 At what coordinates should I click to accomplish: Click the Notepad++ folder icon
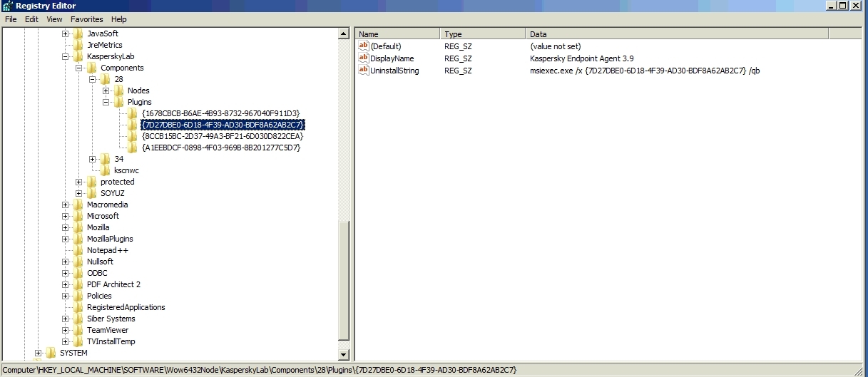coord(78,250)
